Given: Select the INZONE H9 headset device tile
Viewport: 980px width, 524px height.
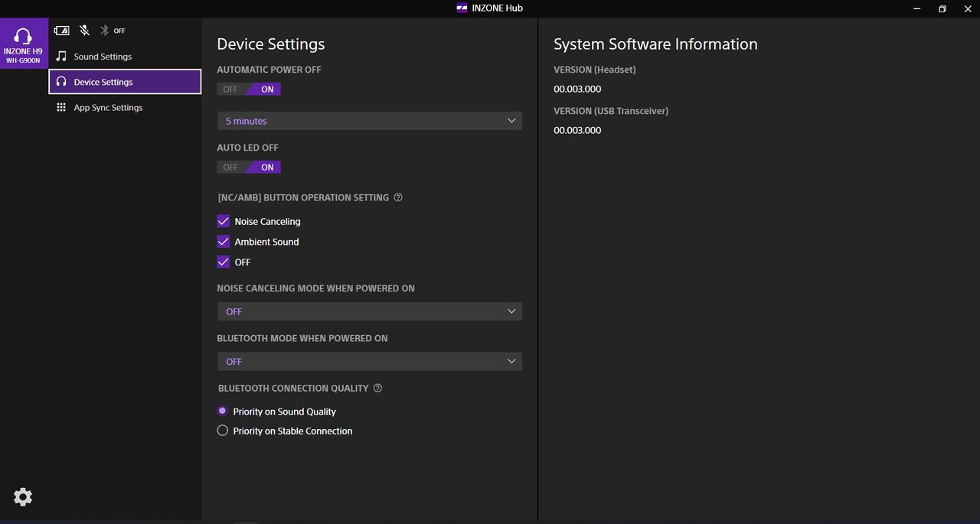Looking at the screenshot, I should 24,44.
